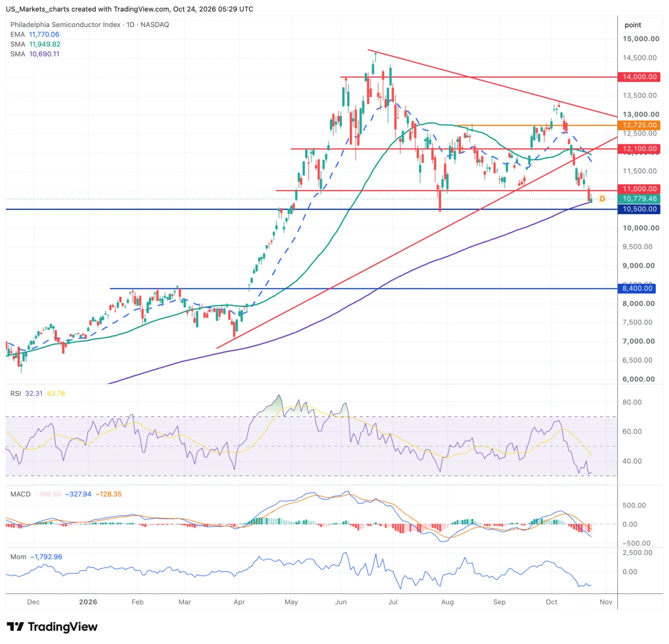Click the MACD 500.00 scale label
This screenshot has width=669, height=644.
pyautogui.click(x=634, y=505)
